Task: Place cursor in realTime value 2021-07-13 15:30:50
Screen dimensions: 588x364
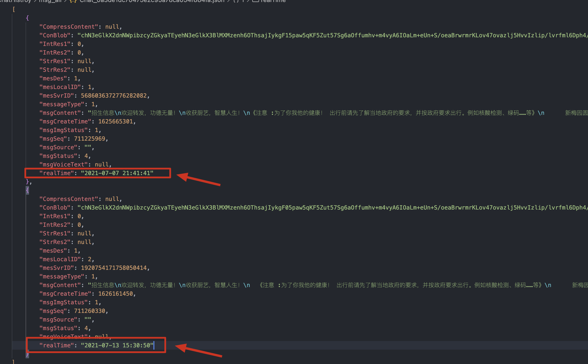Action: [x=117, y=345]
